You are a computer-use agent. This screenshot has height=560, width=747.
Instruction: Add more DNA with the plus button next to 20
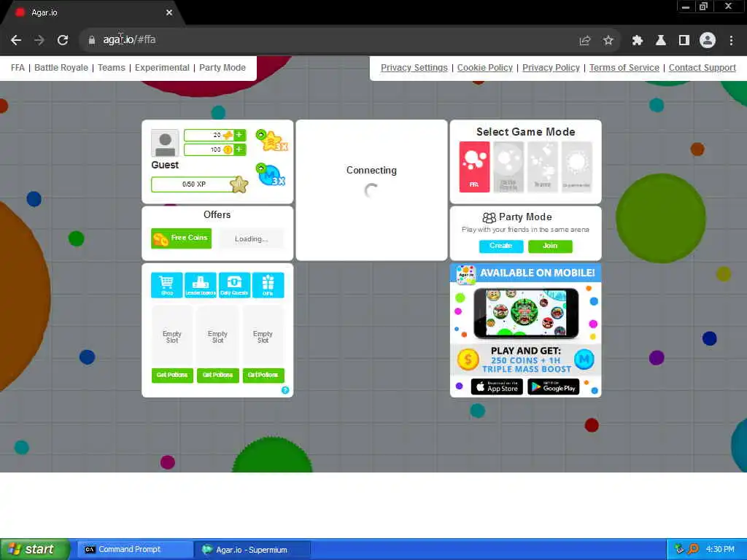click(239, 135)
